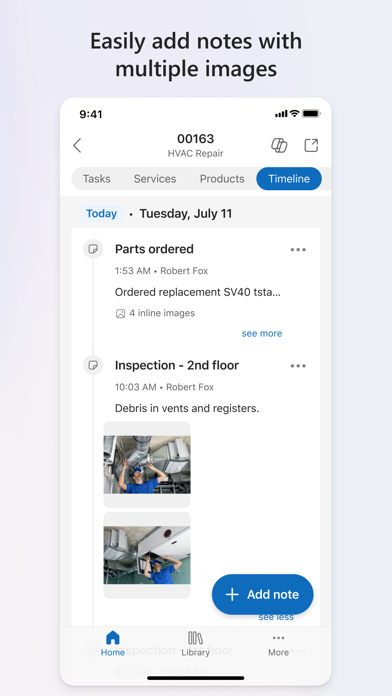Switch to the Services tab
The width and height of the screenshot is (392, 696).
coord(155,179)
